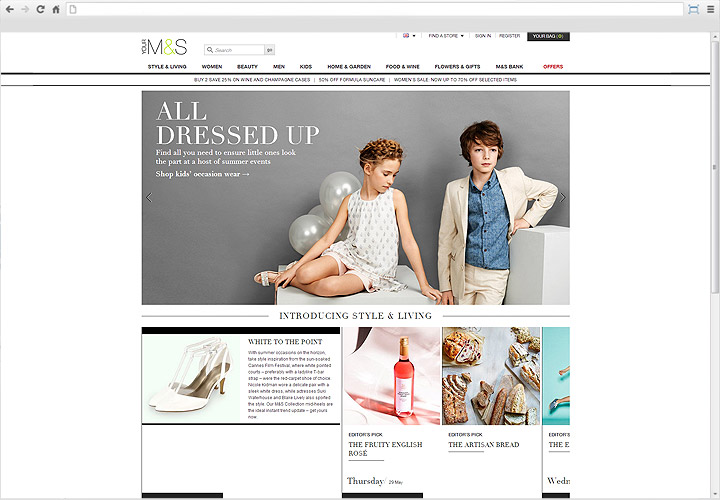This screenshot has height=500, width=720.
Task: Click the page vertical scrollbar thumb
Action: click(x=714, y=168)
